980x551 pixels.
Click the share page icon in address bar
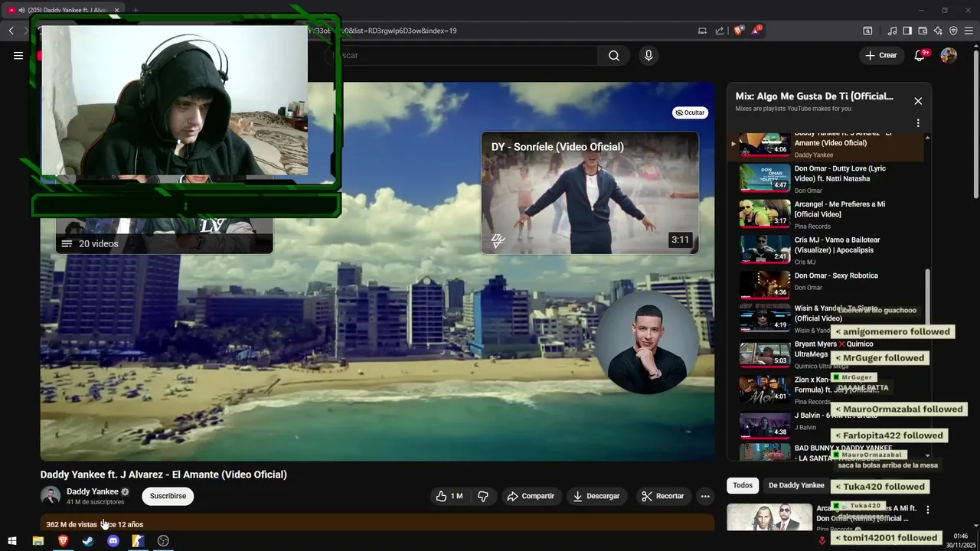(720, 31)
